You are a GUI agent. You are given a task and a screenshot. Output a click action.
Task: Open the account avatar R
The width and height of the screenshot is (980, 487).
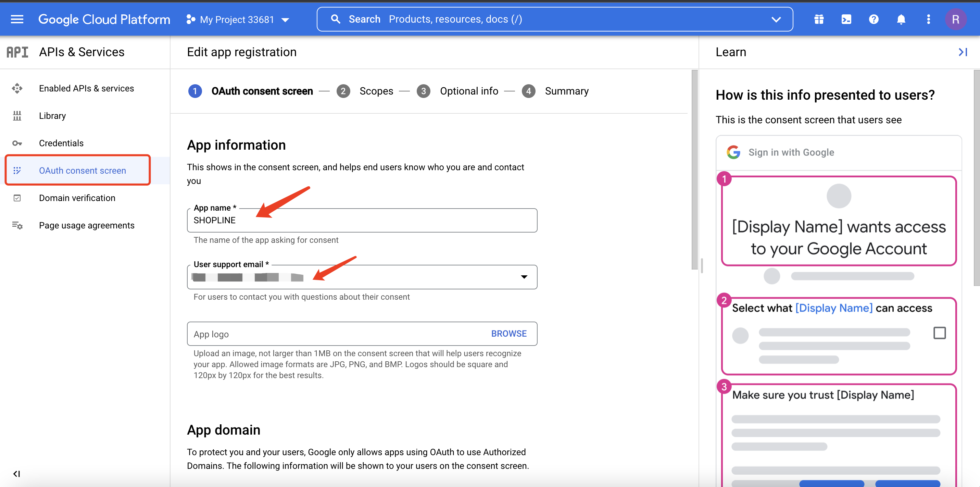(x=955, y=19)
